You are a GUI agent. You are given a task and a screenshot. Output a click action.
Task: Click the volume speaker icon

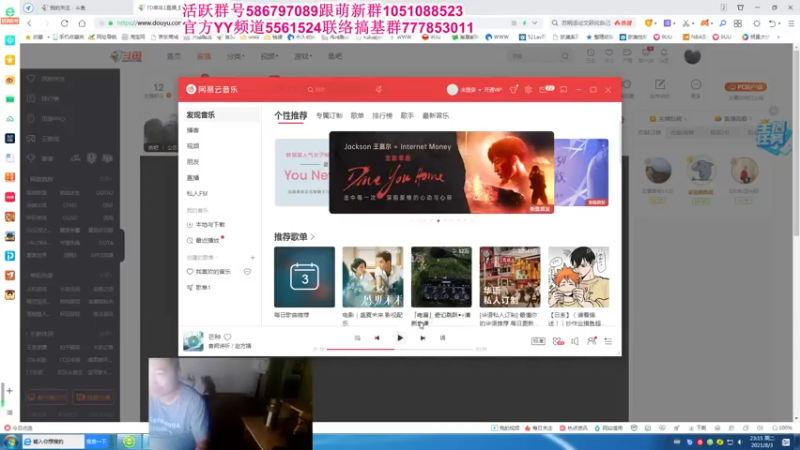575,341
